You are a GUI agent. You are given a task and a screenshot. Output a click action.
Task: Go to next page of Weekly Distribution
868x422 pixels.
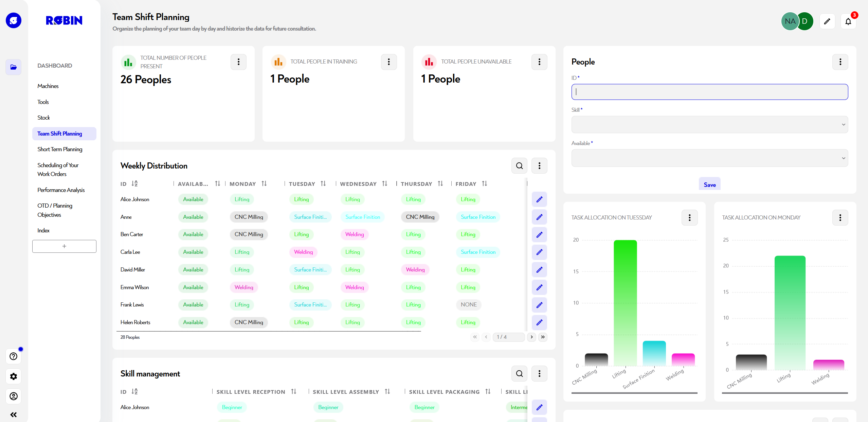531,337
